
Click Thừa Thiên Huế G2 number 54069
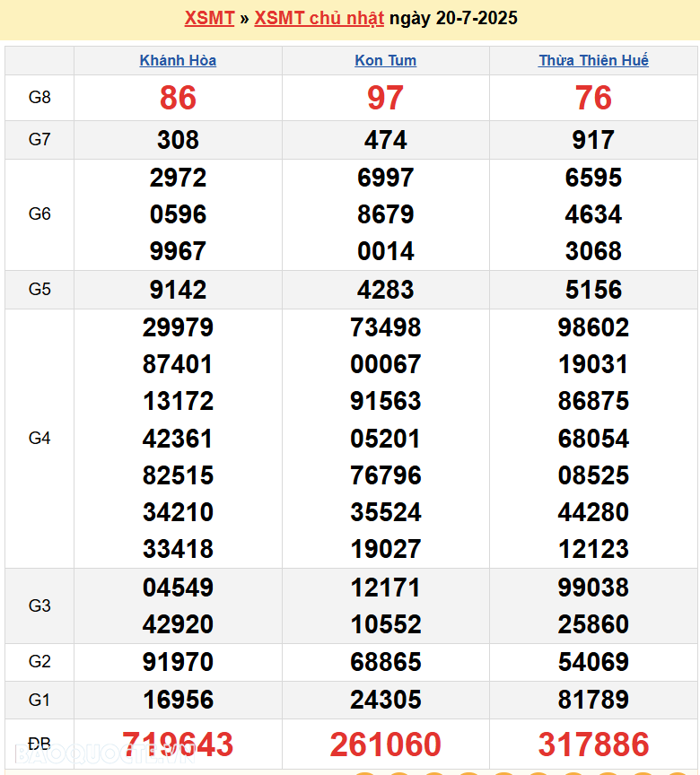[593, 662]
